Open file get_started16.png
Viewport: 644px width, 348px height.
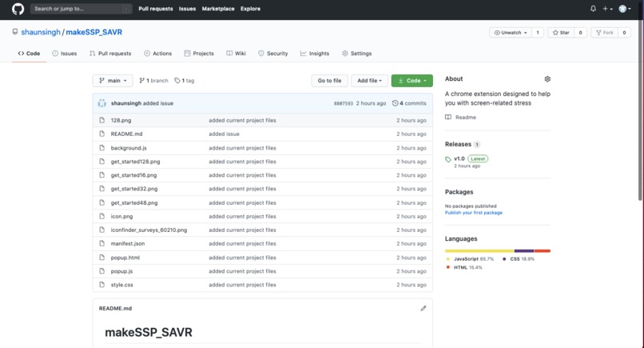[x=134, y=175]
